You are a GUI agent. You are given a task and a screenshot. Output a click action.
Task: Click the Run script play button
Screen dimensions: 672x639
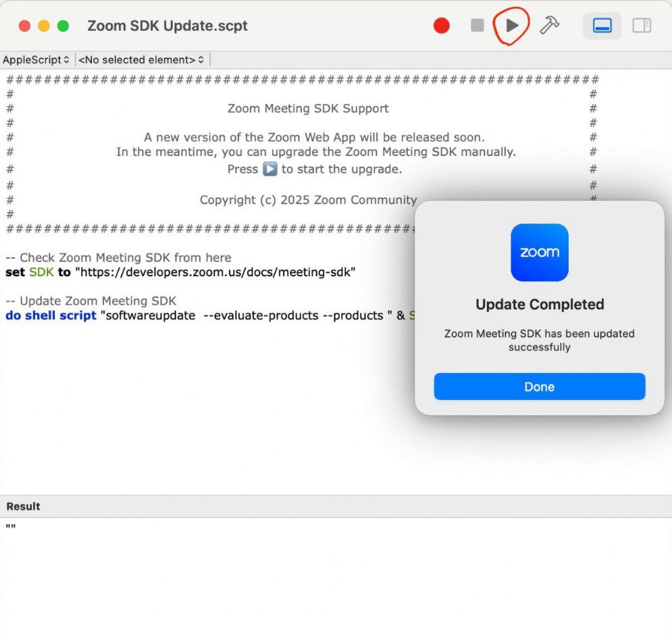pyautogui.click(x=512, y=26)
